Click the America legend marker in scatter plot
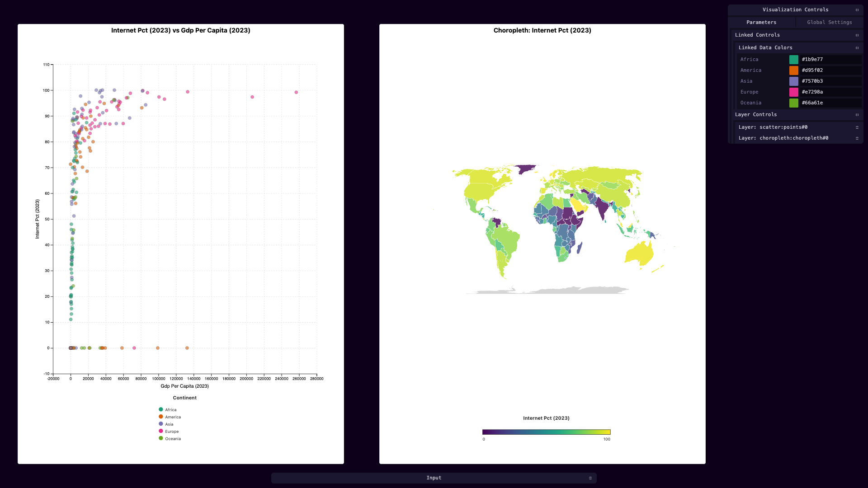This screenshot has width=868, height=488. click(160, 417)
